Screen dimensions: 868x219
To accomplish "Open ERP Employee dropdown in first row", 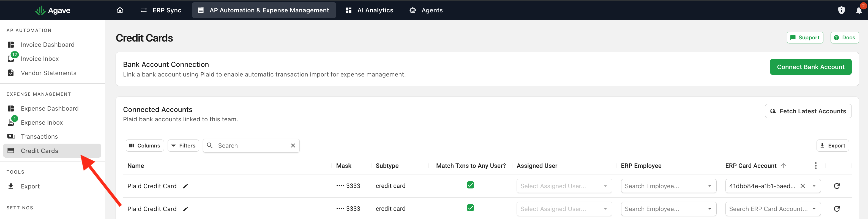I will 668,186.
